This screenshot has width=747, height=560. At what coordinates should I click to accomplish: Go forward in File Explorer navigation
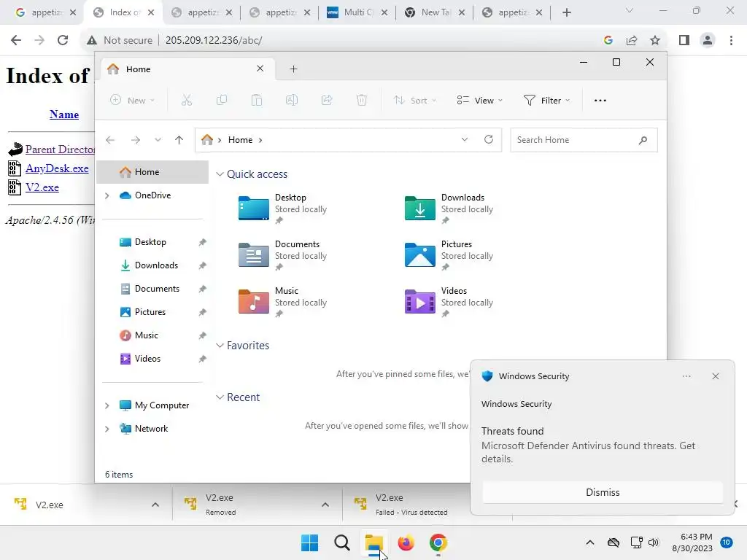(x=135, y=140)
